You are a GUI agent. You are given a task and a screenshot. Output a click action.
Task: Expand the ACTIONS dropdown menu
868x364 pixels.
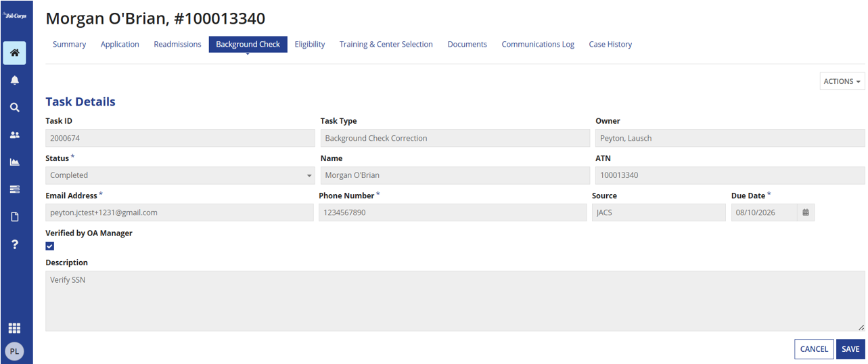point(842,81)
